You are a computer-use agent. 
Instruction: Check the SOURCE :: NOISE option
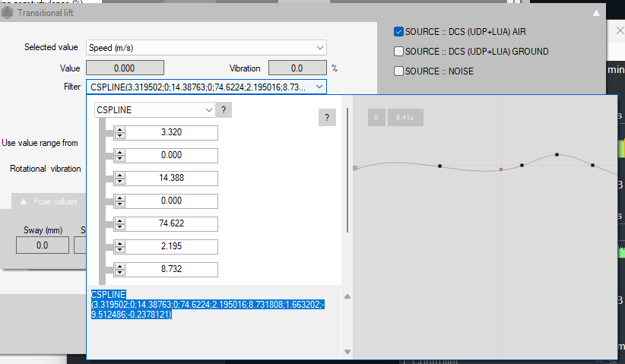click(x=398, y=71)
